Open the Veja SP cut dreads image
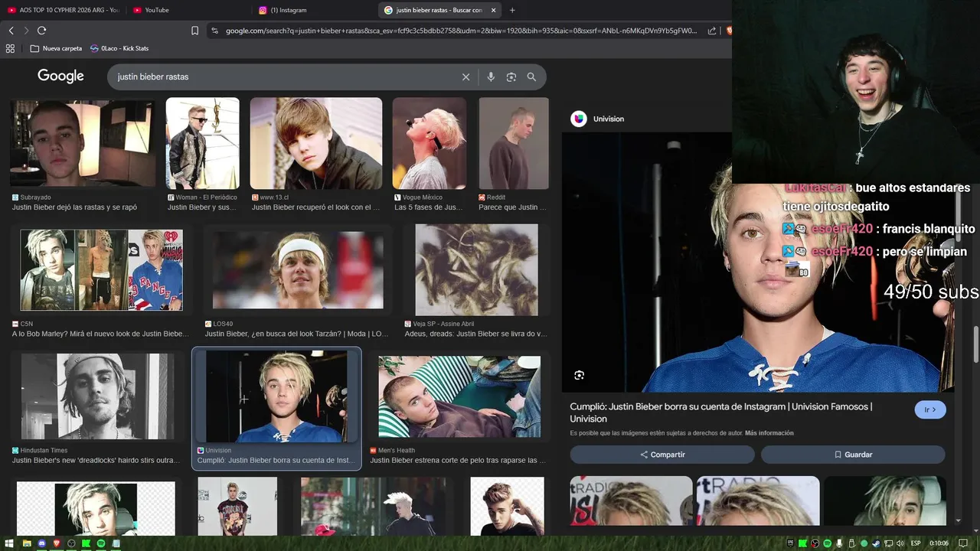 point(476,269)
